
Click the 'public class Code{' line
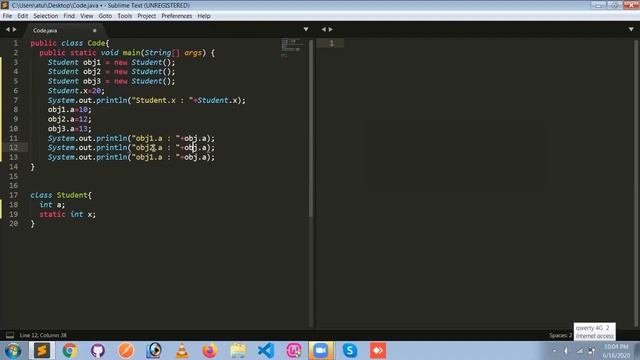pyautogui.click(x=70, y=43)
